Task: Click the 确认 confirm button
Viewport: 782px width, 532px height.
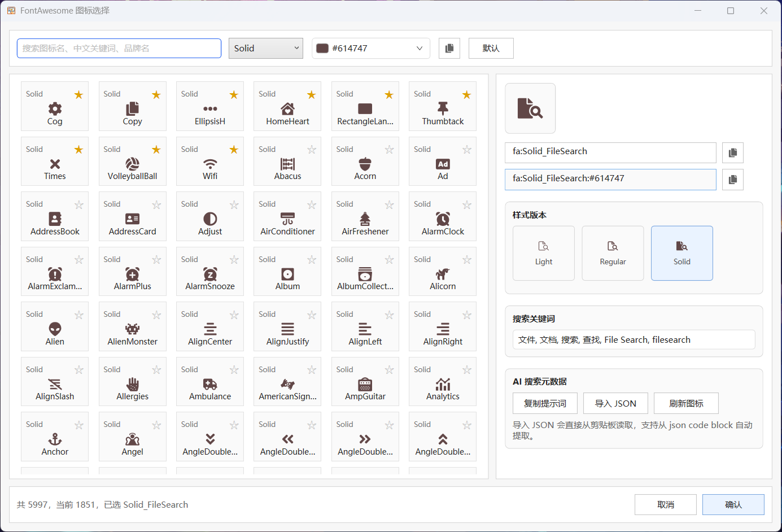Action: tap(733, 505)
